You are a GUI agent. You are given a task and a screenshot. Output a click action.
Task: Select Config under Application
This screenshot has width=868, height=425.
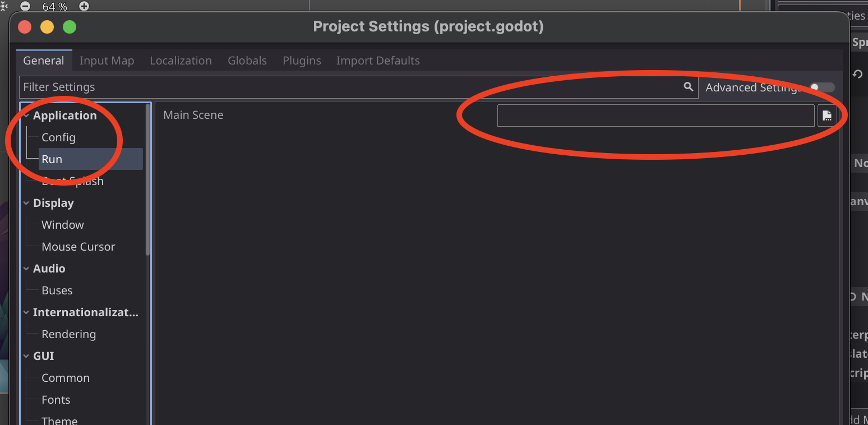point(58,137)
